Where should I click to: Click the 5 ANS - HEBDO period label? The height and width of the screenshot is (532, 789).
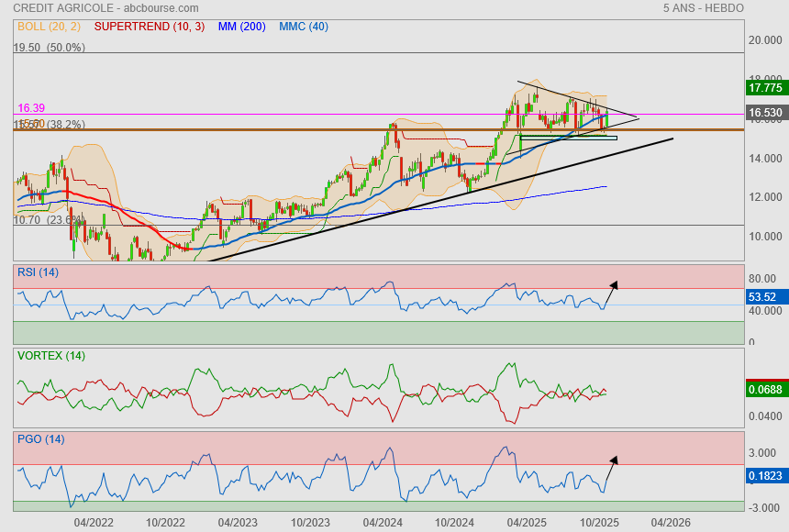[x=703, y=7]
